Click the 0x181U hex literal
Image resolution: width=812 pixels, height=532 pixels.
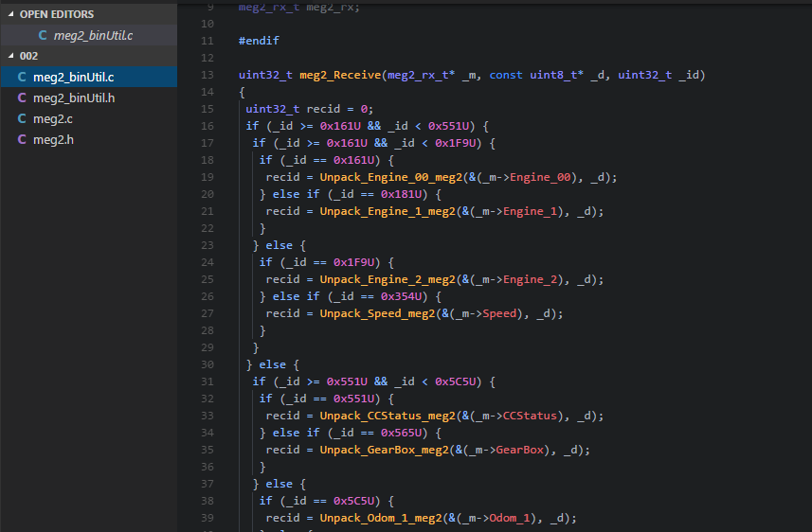click(402, 194)
